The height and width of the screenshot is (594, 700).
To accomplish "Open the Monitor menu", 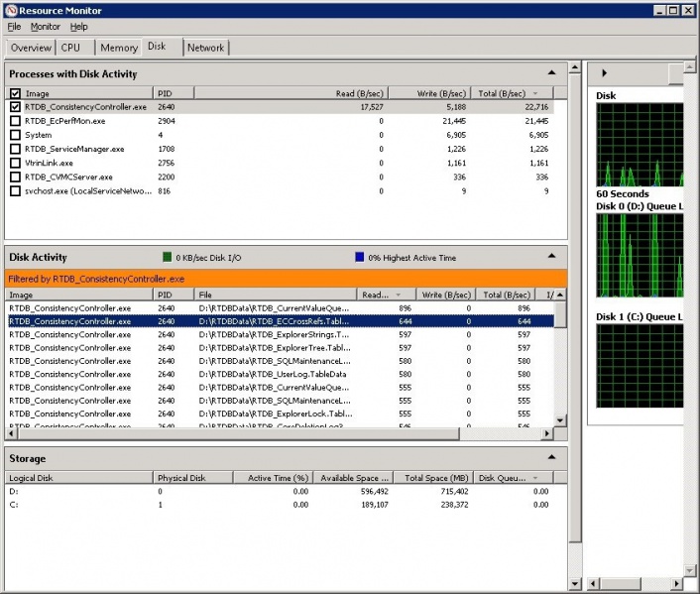I will pos(45,27).
